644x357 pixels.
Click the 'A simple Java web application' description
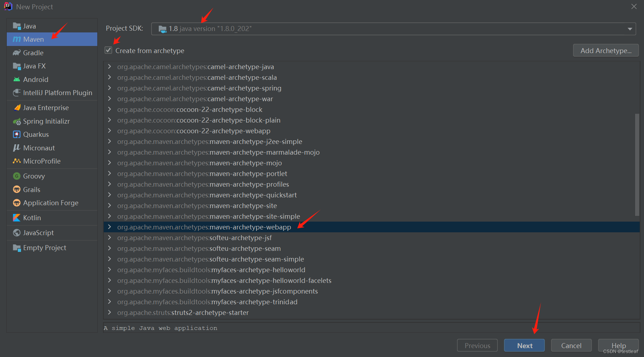160,328
